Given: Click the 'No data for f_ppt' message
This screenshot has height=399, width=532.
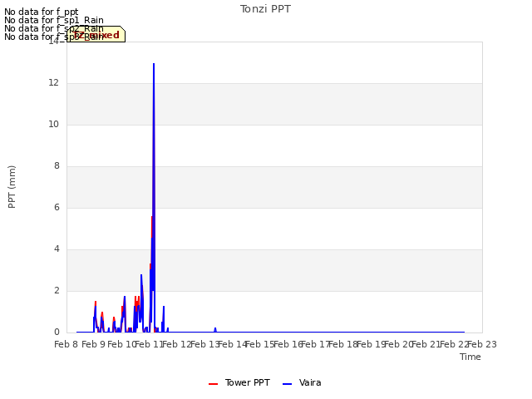Looking at the screenshot, I should [42, 12].
